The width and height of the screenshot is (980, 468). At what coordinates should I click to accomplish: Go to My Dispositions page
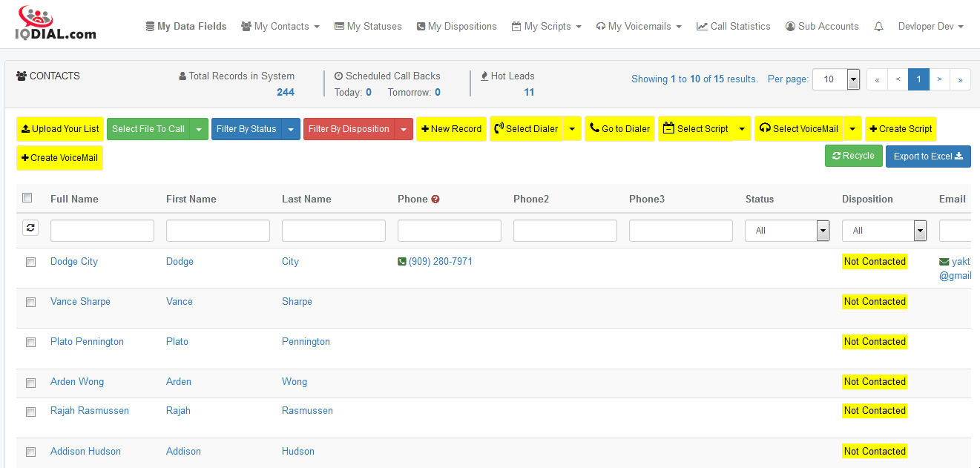(457, 26)
